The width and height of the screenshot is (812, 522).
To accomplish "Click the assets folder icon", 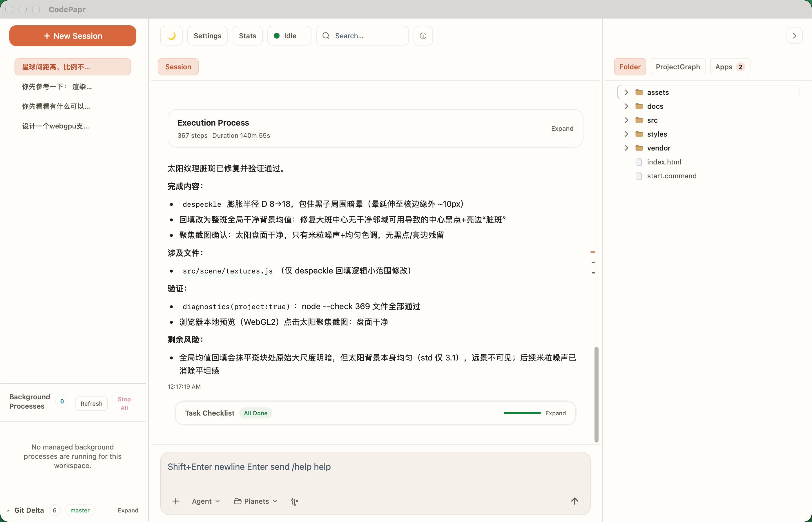I will click(x=639, y=92).
